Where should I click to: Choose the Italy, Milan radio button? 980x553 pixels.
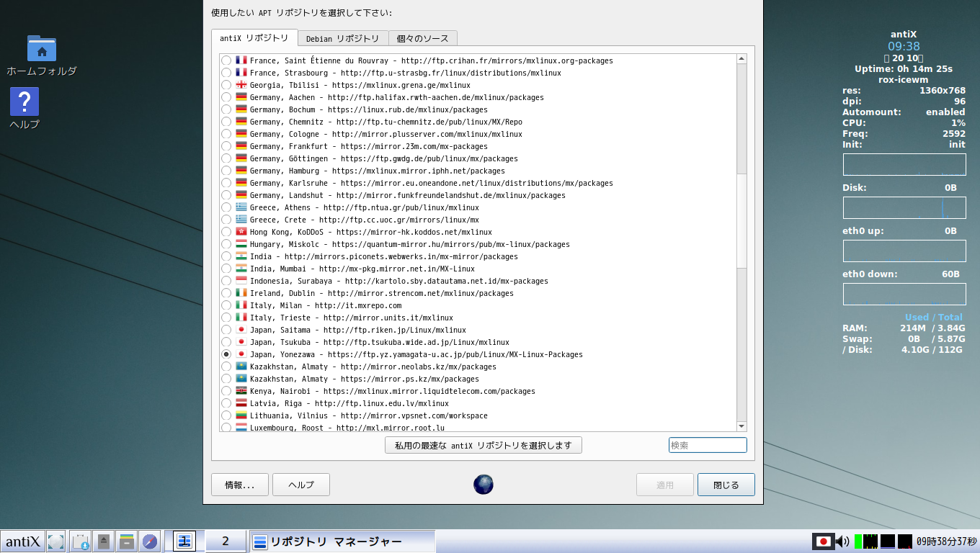click(x=226, y=305)
